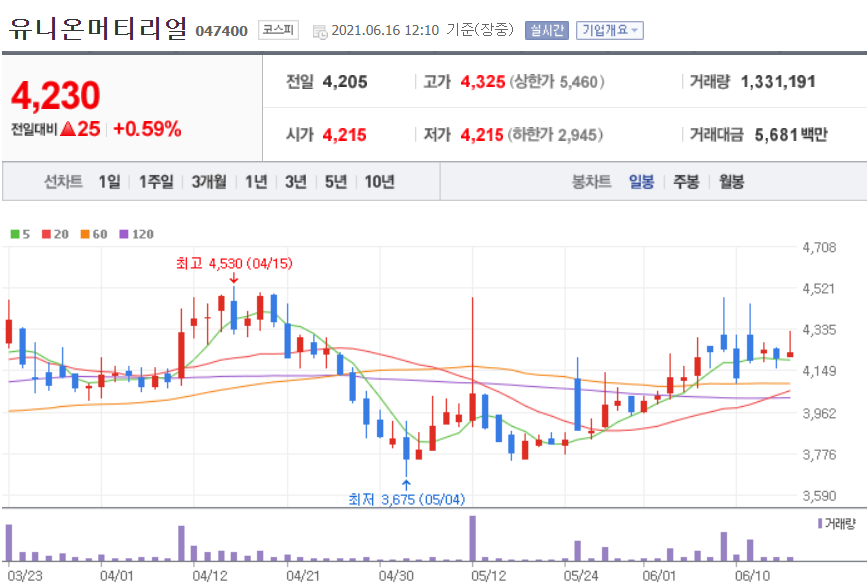Switch to the 주봉 weekly candle chart
Screen dimensions: 867x588
pos(686,181)
